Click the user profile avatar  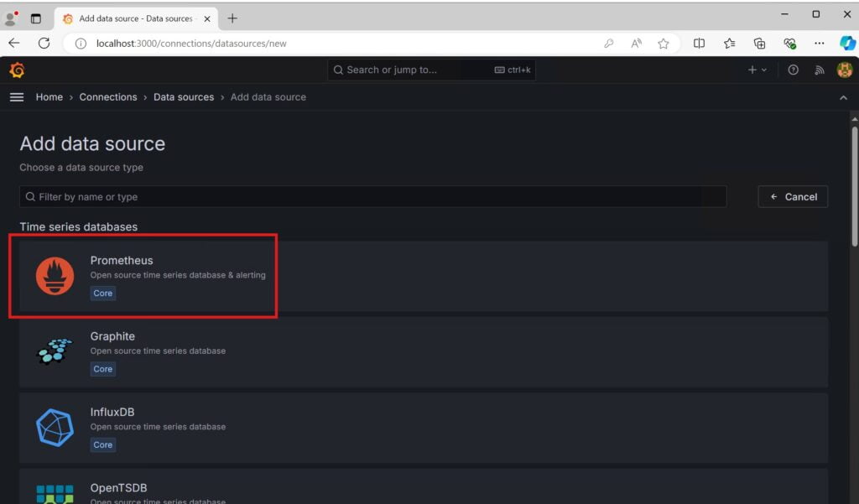pos(845,70)
